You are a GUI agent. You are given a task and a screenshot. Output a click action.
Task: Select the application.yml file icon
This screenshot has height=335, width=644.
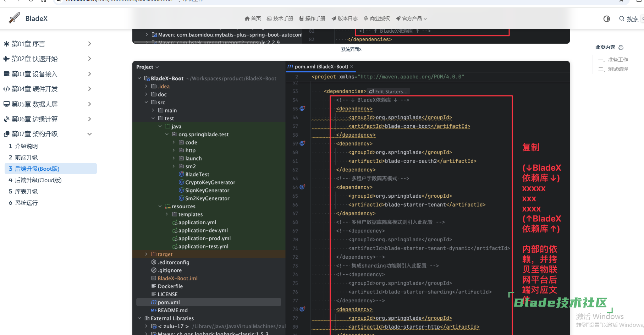(175, 223)
